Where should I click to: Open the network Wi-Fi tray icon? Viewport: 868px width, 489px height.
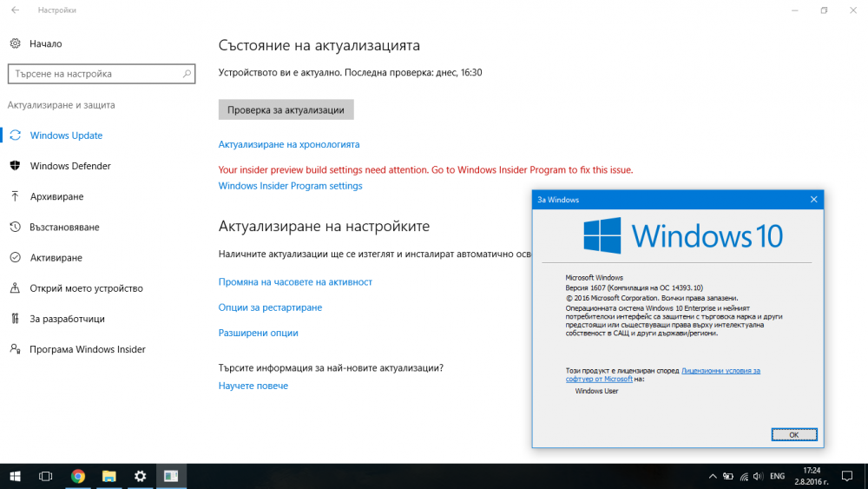[744, 476]
